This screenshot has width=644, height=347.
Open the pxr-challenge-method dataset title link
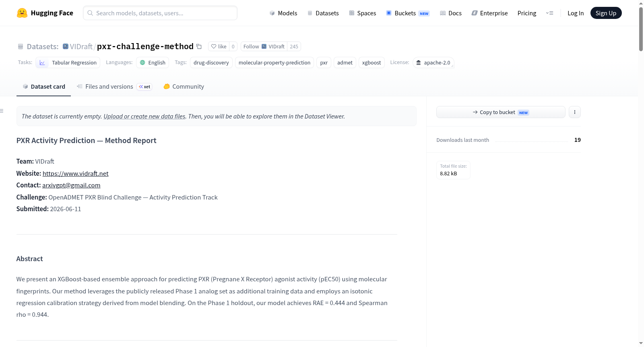pos(145,46)
